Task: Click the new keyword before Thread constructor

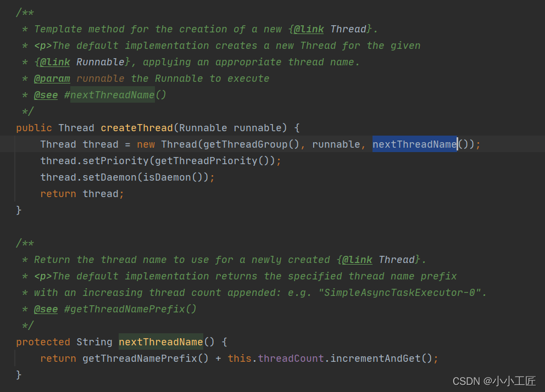Action: (x=146, y=144)
